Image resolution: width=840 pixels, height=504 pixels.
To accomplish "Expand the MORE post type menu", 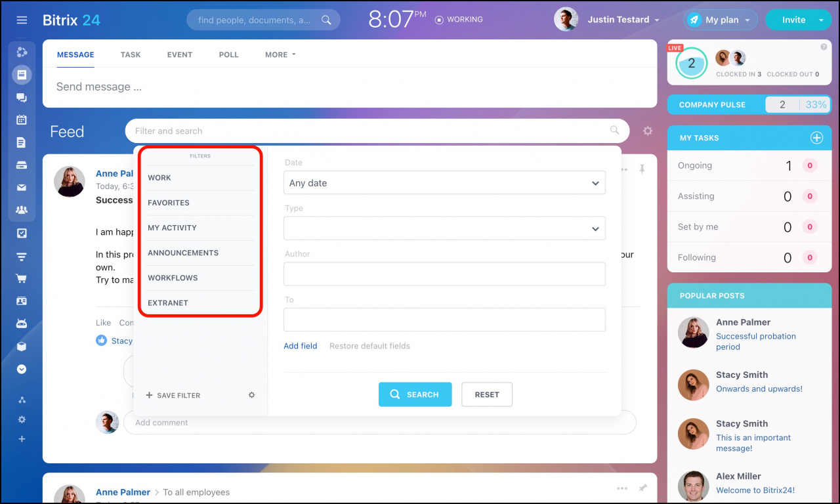I will [x=280, y=55].
